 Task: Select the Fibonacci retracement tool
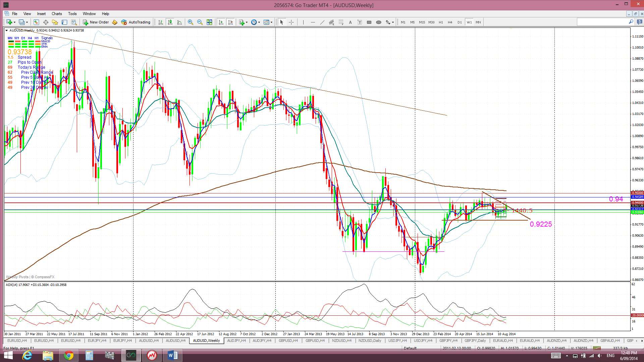pos(341,22)
